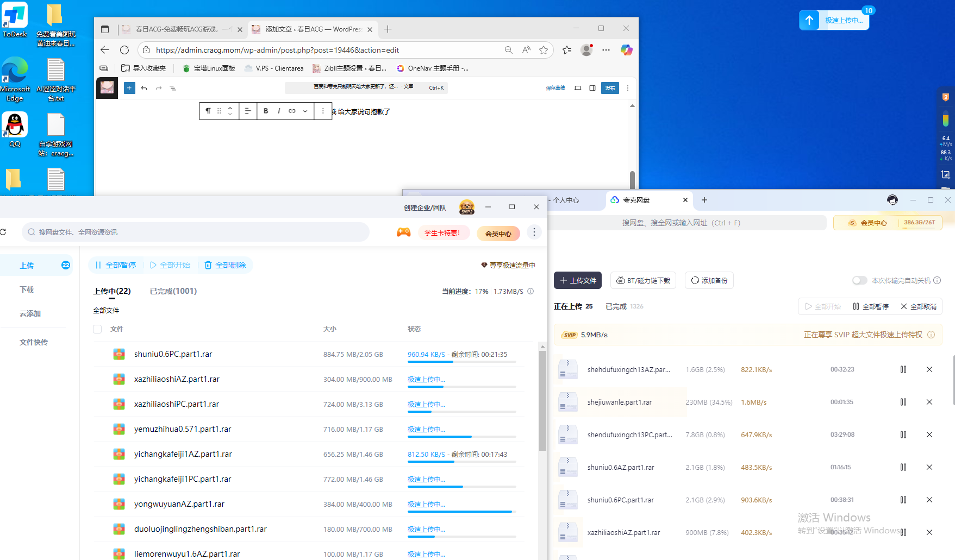
Task: Click the WordPress block inserter plus icon
Action: pos(129,88)
